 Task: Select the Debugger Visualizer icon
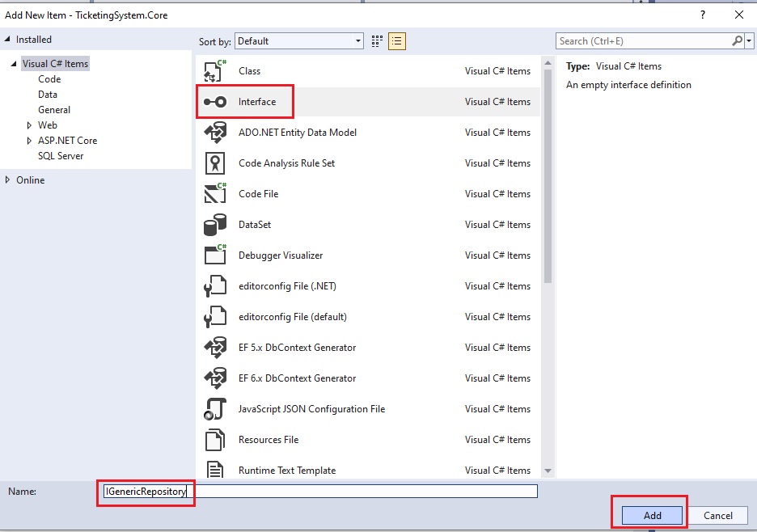[x=215, y=255]
